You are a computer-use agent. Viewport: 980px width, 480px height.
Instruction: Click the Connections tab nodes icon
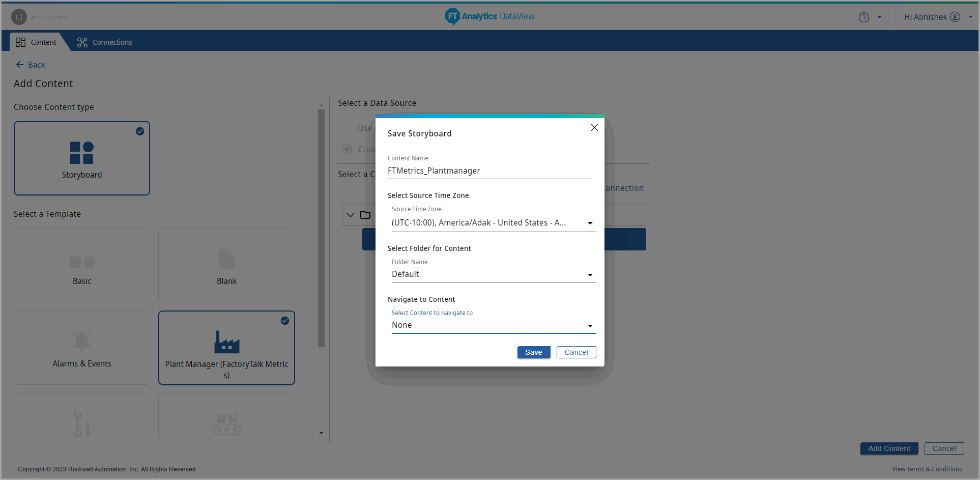coord(82,42)
